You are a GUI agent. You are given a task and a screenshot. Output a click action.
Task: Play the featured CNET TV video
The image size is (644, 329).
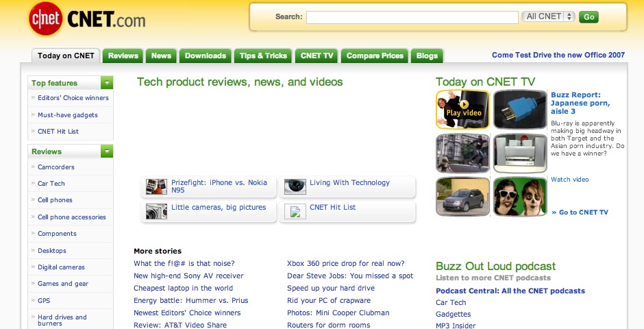pos(463,109)
